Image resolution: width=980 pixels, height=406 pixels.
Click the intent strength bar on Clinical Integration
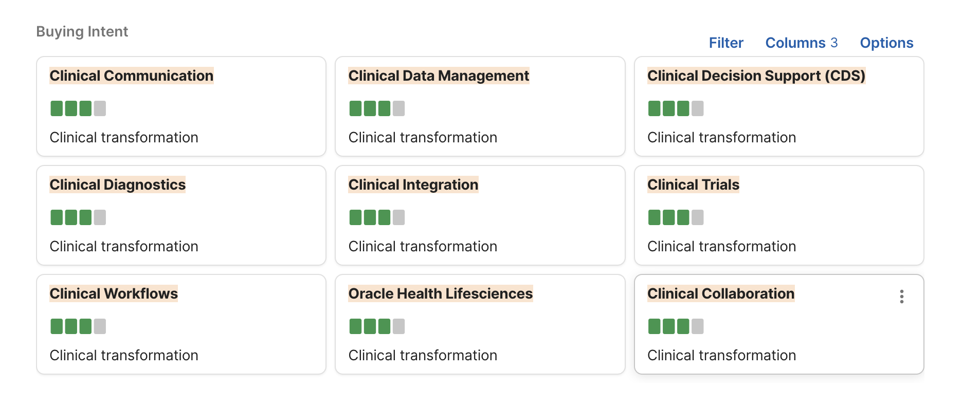(x=377, y=217)
